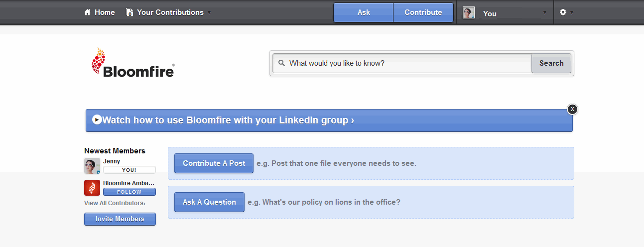Click the Your Contributions document icon
This screenshot has width=644, height=247.
tap(129, 12)
